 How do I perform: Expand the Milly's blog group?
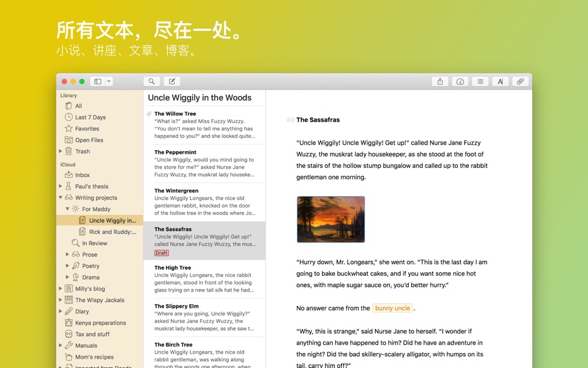point(61,288)
